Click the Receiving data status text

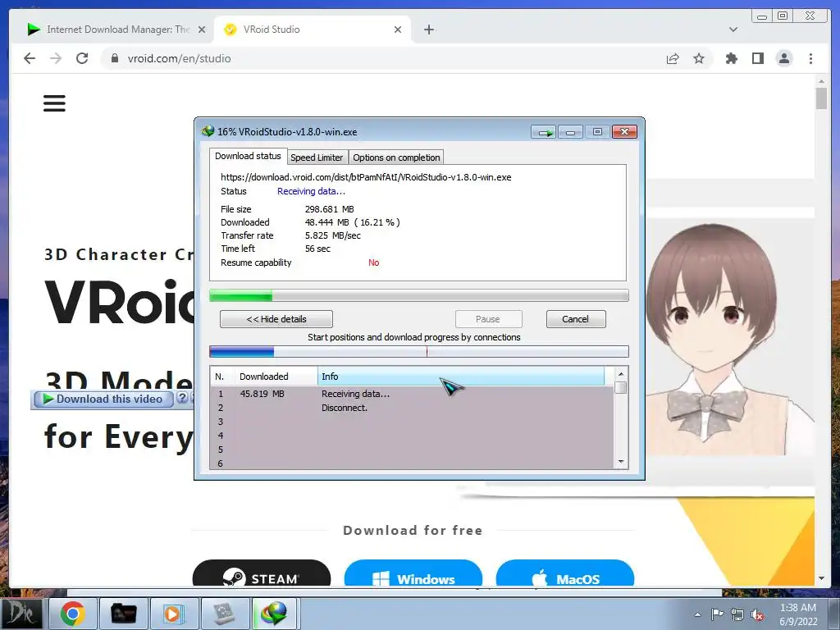pyautogui.click(x=311, y=191)
